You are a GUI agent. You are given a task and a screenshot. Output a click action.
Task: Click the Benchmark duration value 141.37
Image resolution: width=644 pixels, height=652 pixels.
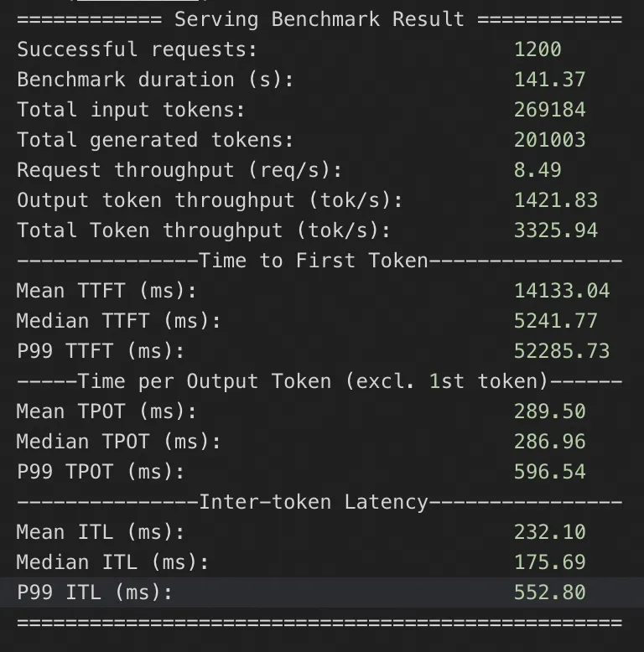point(549,80)
